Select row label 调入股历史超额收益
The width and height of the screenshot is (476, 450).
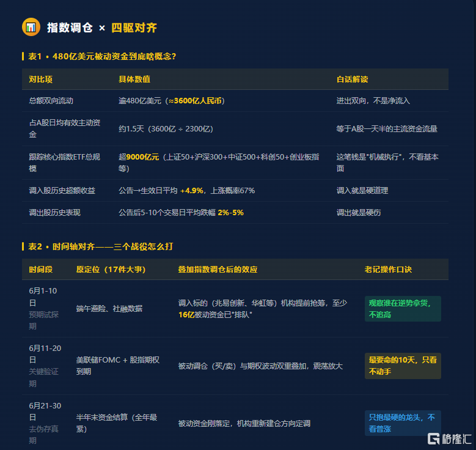pyautogui.click(x=62, y=191)
